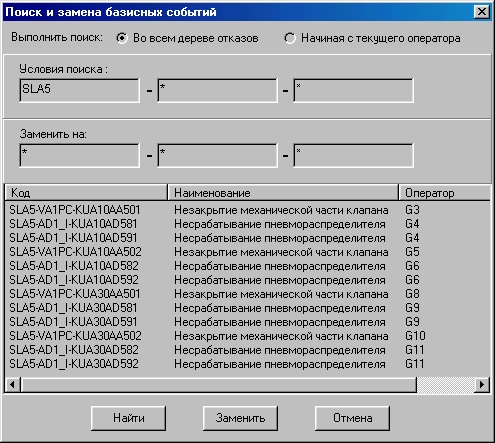This screenshot has width=495, height=443.
Task: Sort by the Оператор column header
Action: 445,193
